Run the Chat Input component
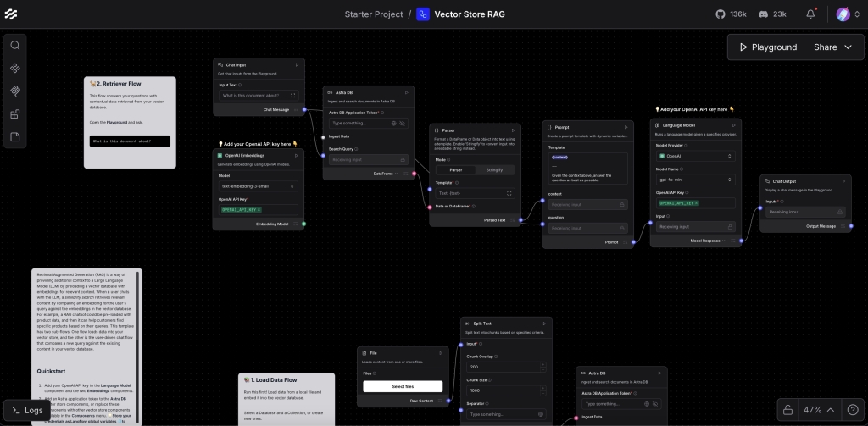 click(x=297, y=64)
